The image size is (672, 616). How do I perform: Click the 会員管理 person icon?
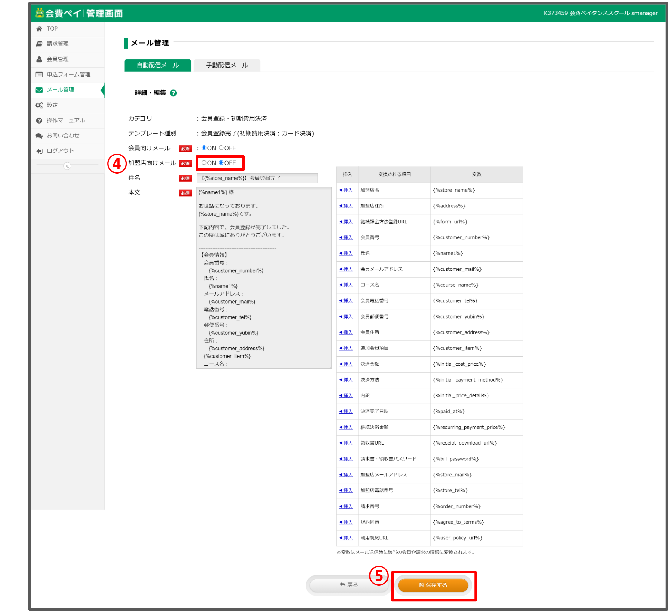(39, 59)
